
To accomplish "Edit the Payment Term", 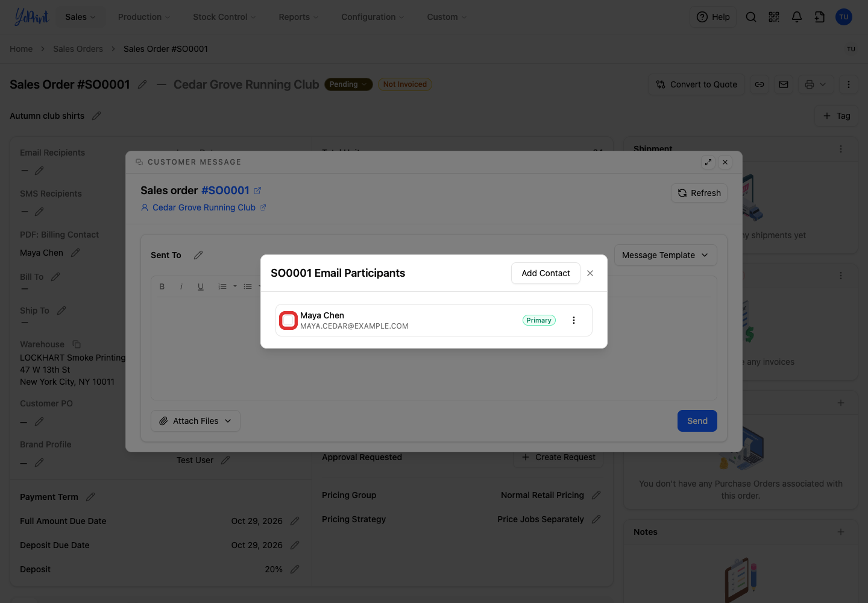I will point(90,497).
